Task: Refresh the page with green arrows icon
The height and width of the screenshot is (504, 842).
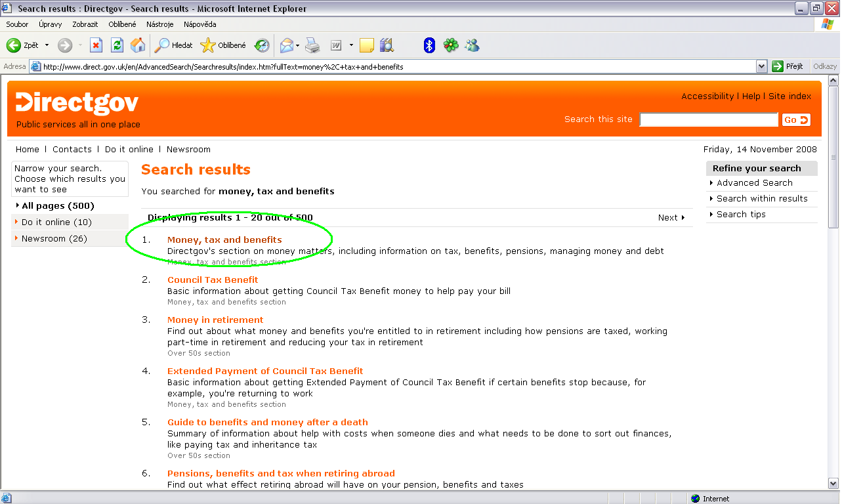Action: click(x=117, y=45)
